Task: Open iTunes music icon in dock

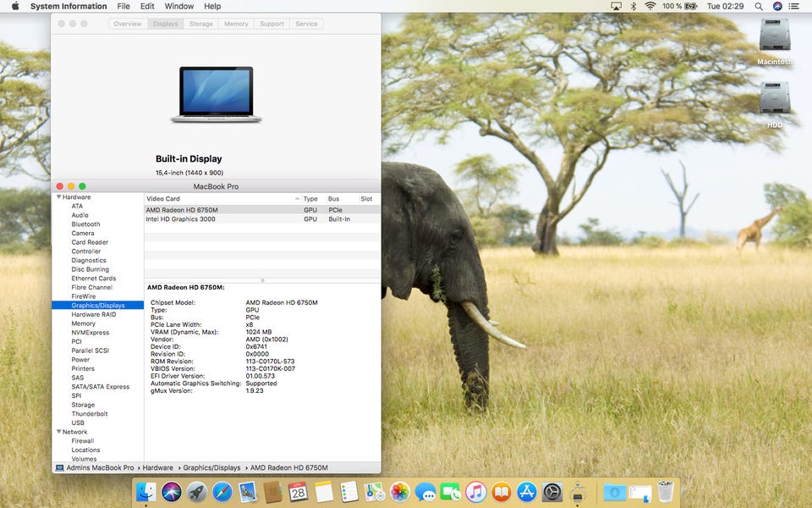Action: [x=476, y=492]
